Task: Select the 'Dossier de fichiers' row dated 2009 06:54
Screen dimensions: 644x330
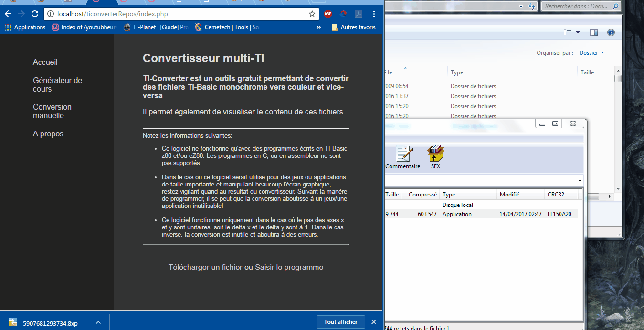Action: pyautogui.click(x=499, y=86)
